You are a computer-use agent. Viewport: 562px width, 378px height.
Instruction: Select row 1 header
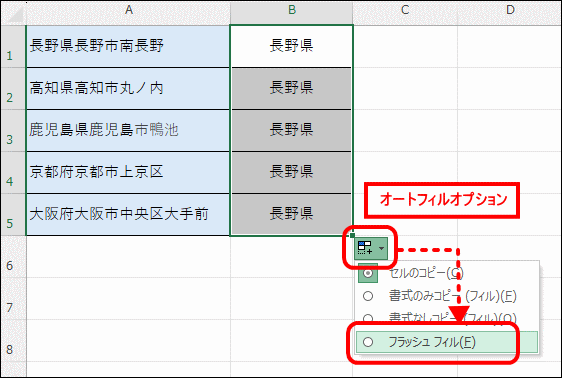pyautogui.click(x=13, y=46)
